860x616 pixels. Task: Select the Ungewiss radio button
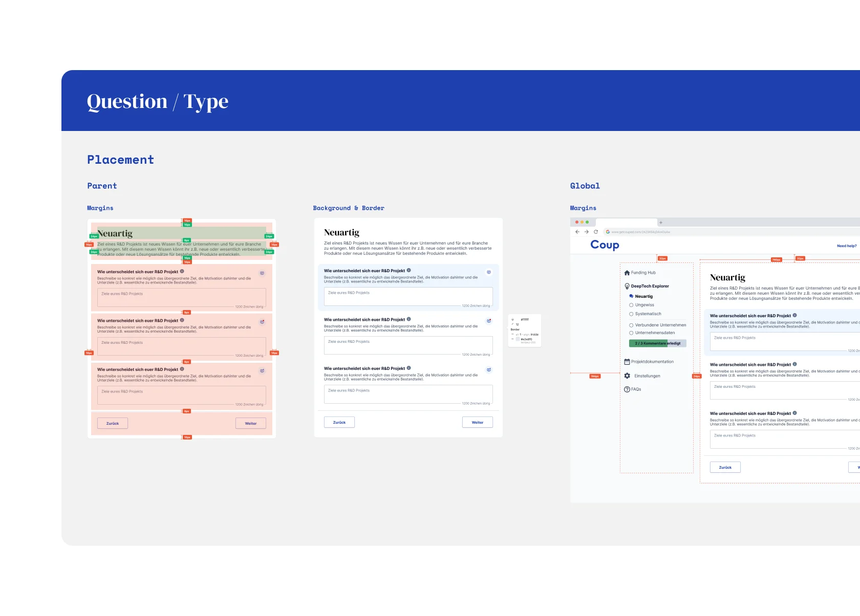pyautogui.click(x=631, y=305)
